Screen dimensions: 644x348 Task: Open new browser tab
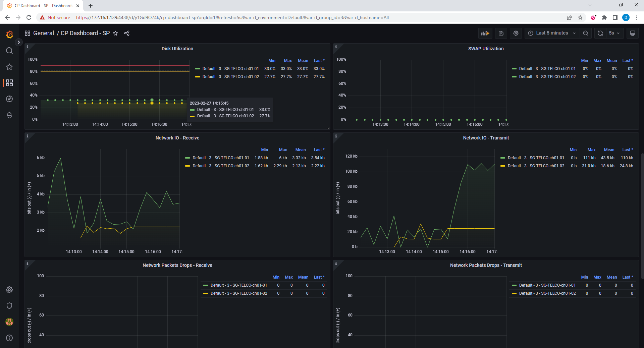point(91,6)
